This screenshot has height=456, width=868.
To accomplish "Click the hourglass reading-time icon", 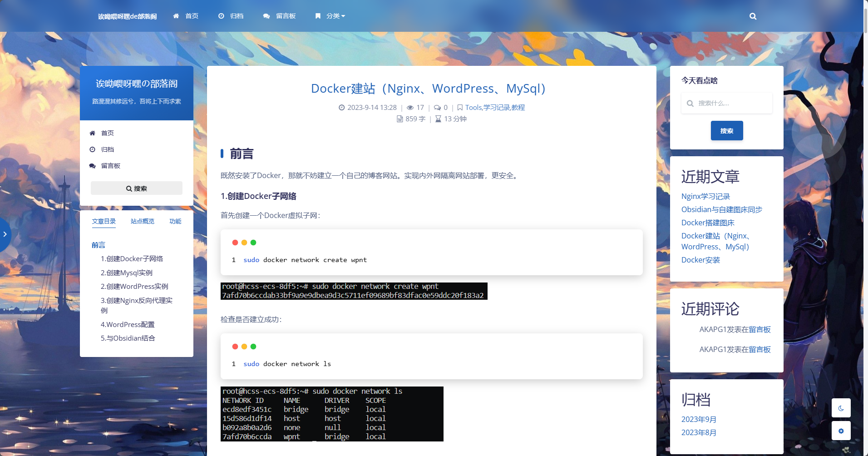I will [x=438, y=119].
